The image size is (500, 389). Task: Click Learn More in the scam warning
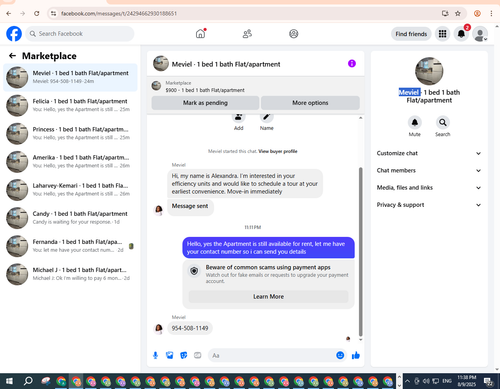click(268, 296)
